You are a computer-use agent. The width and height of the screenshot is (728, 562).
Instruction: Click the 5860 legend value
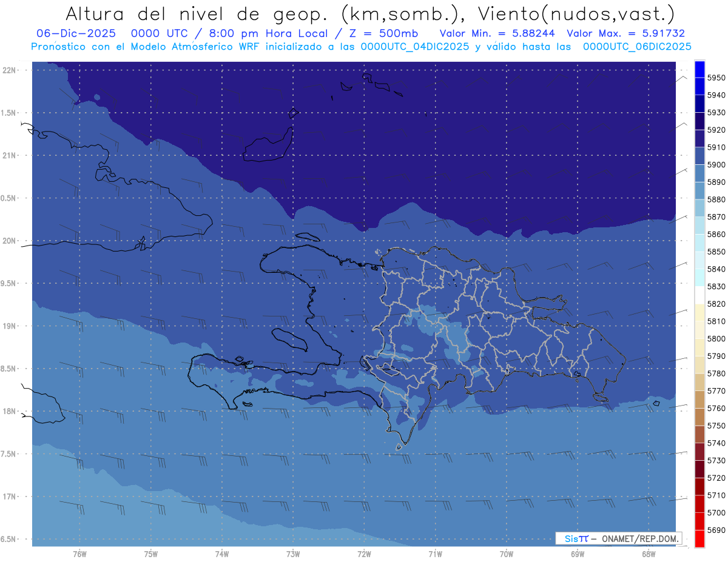pos(716,234)
